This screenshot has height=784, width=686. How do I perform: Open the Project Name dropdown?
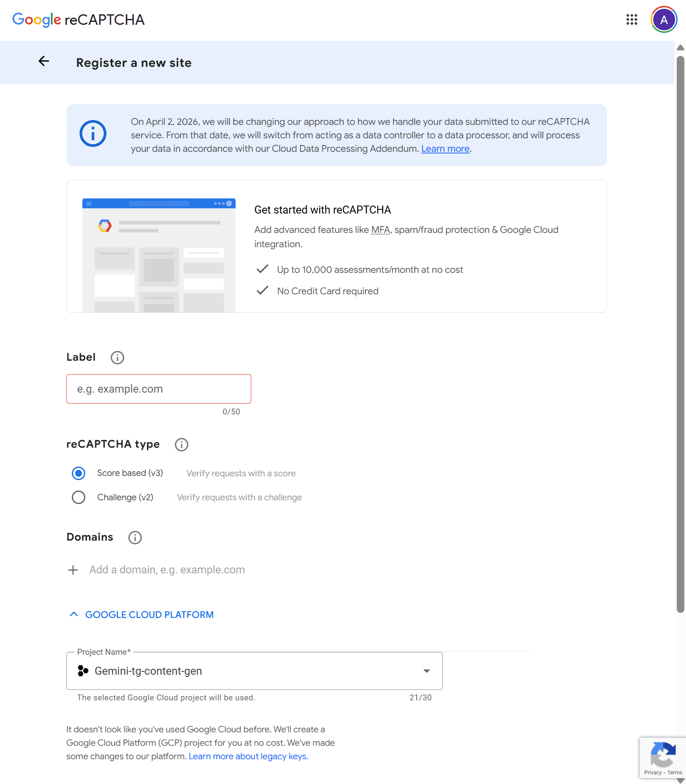tap(254, 671)
